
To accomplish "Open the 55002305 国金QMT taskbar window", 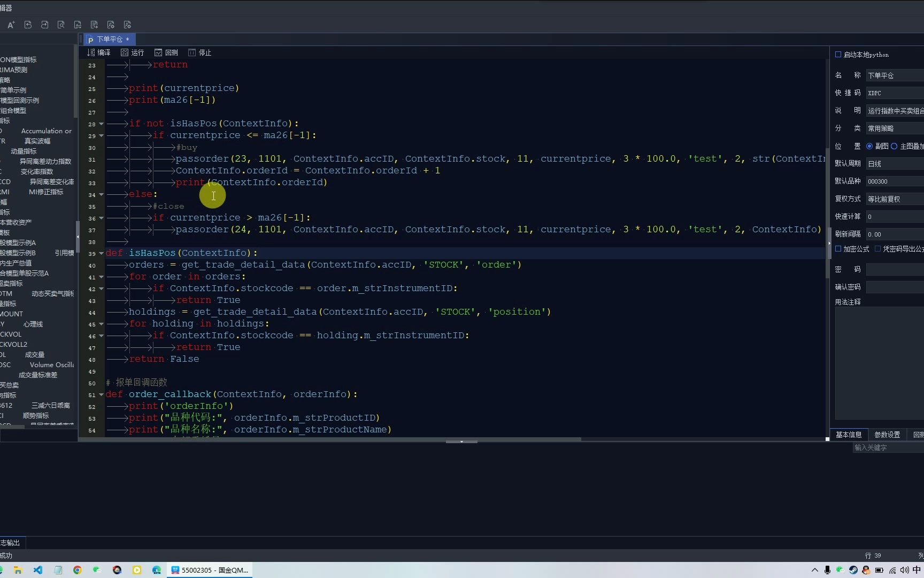I will click(210, 570).
